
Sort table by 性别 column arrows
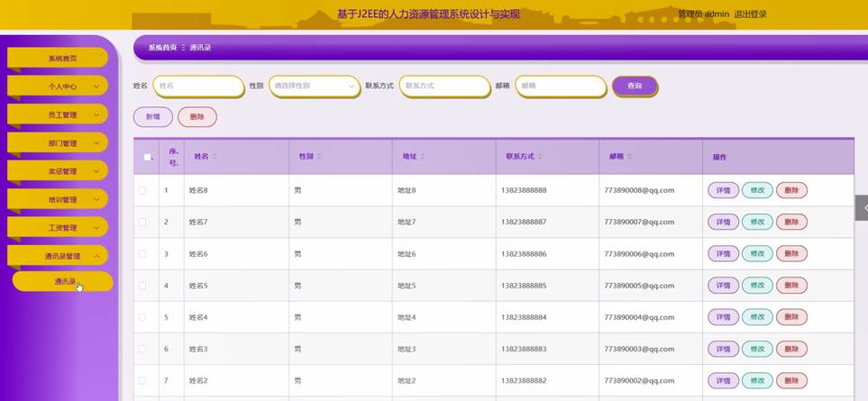319,157
